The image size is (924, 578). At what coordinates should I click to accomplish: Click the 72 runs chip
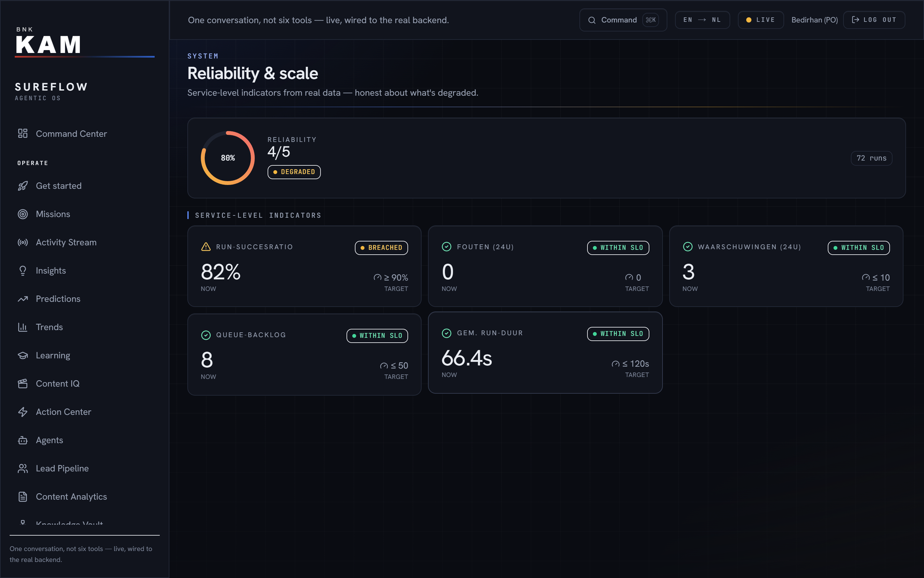871,158
